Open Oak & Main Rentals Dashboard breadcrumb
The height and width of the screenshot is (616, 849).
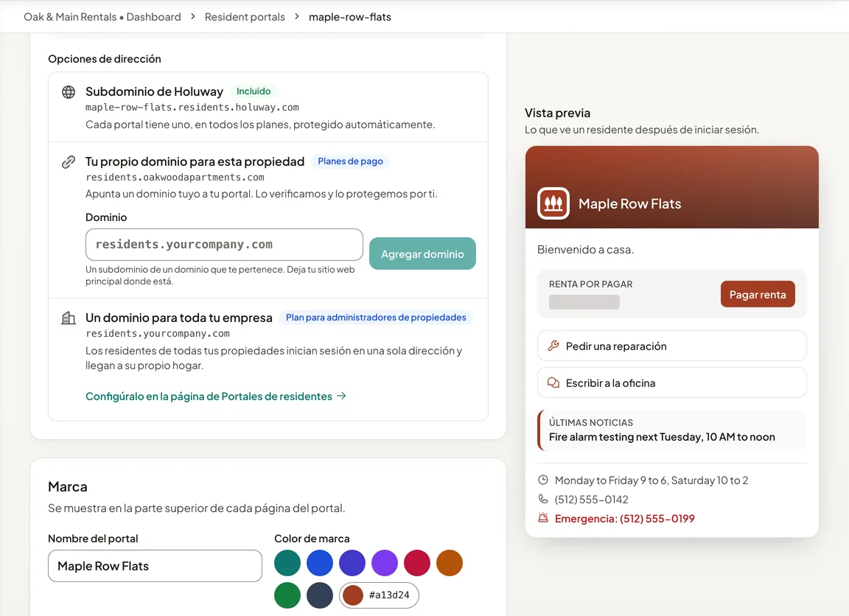[x=102, y=17]
